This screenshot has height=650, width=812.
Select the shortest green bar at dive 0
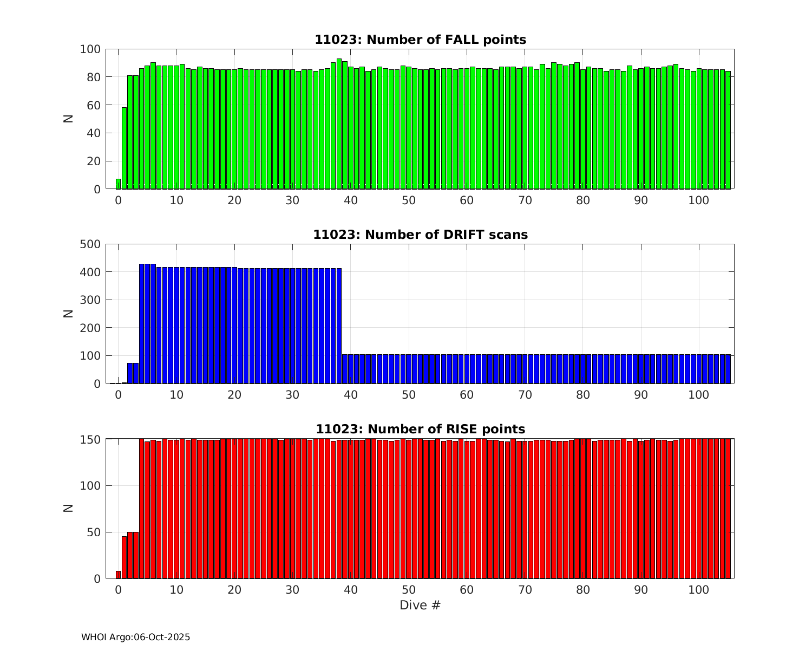[x=118, y=184]
